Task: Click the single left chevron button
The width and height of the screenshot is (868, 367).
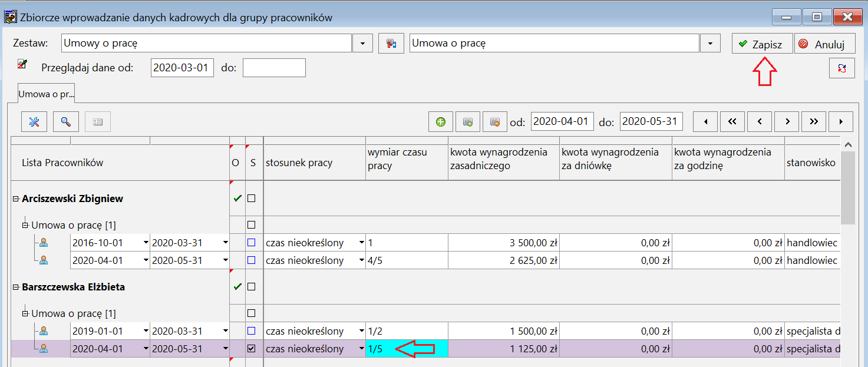Action: (760, 122)
